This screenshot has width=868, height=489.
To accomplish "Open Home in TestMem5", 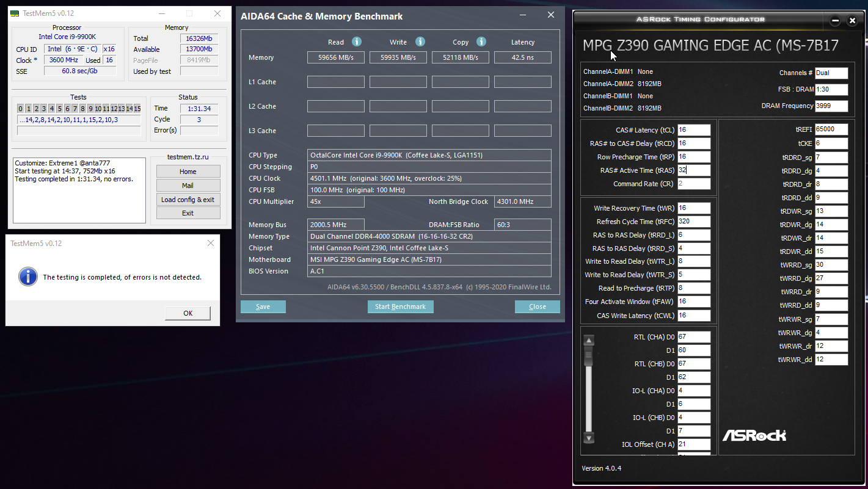I will tap(188, 172).
